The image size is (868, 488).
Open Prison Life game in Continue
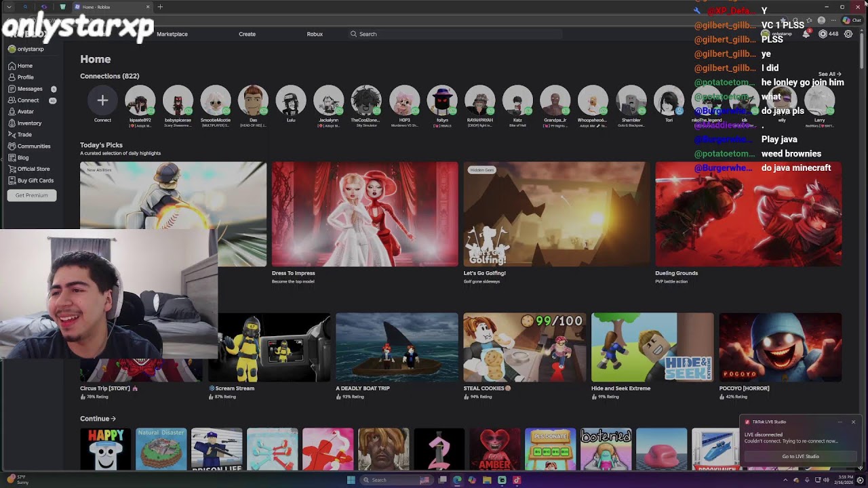[216, 449]
